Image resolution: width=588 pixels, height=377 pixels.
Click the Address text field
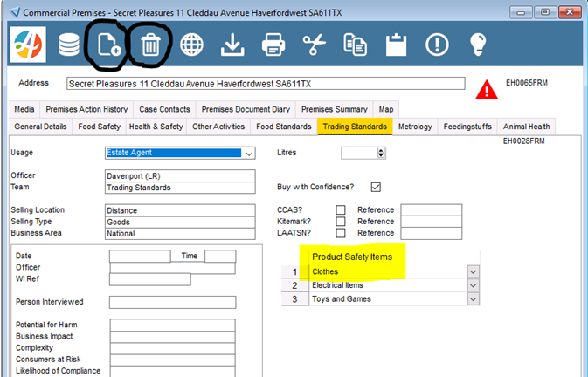click(266, 84)
